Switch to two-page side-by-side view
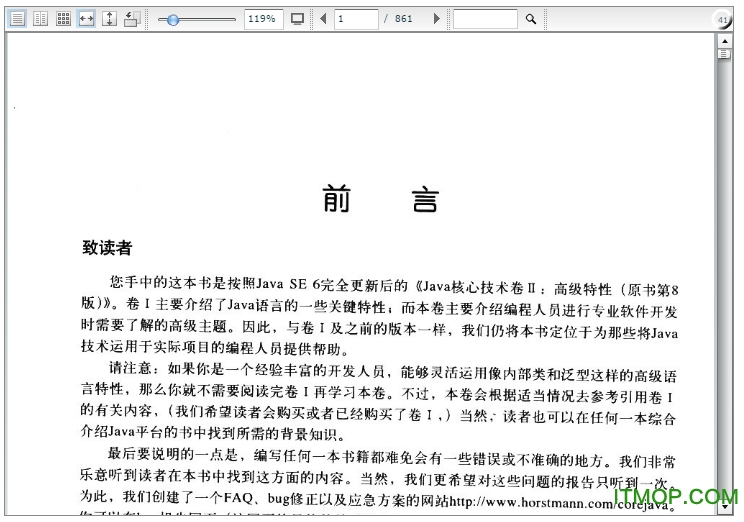Image resolution: width=744 pixels, height=522 pixels. (x=40, y=19)
